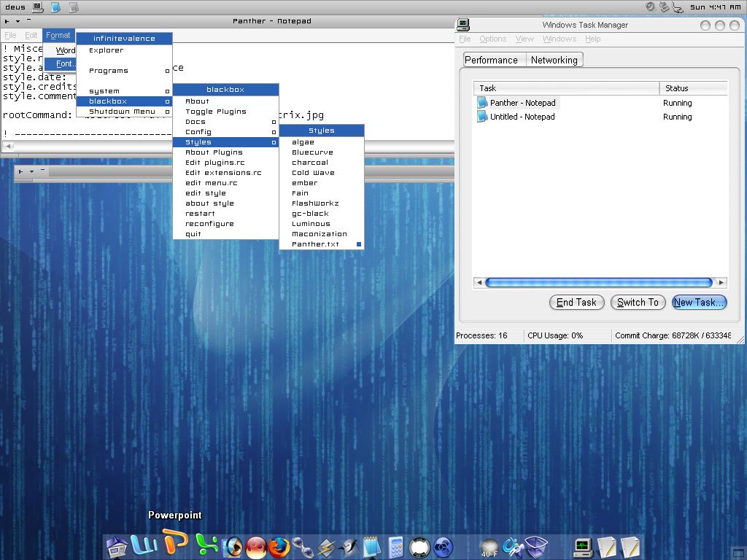Viewport: 747px width, 560px height.
Task: Click Task Manager's scroll right arrow
Action: pyautogui.click(x=721, y=282)
